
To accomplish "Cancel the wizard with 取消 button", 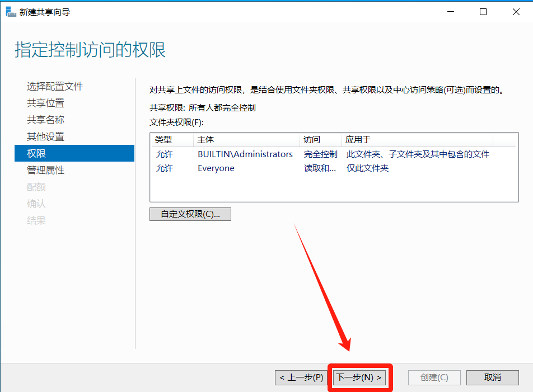I will point(492,377).
